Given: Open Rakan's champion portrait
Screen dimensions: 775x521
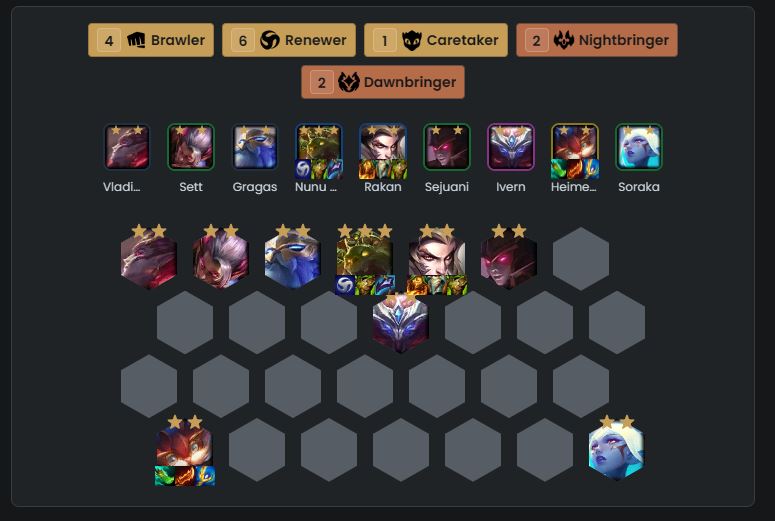Looking at the screenshot, I should 383,147.
